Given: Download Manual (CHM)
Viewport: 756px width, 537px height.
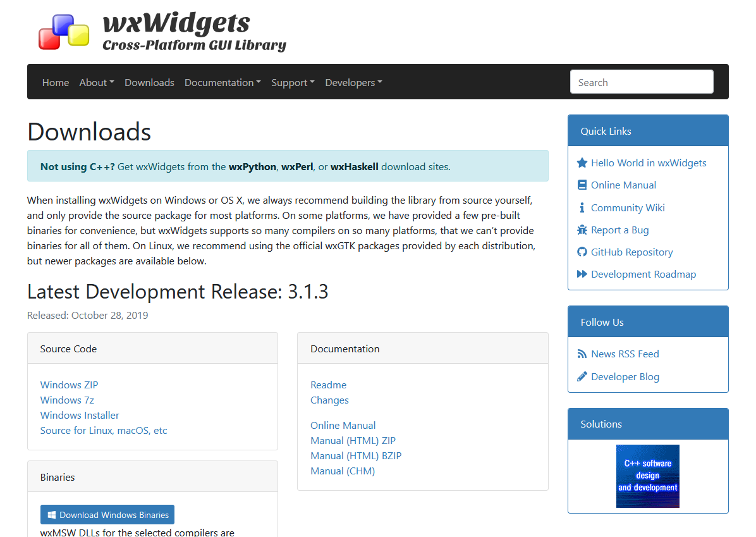Looking at the screenshot, I should click(343, 471).
